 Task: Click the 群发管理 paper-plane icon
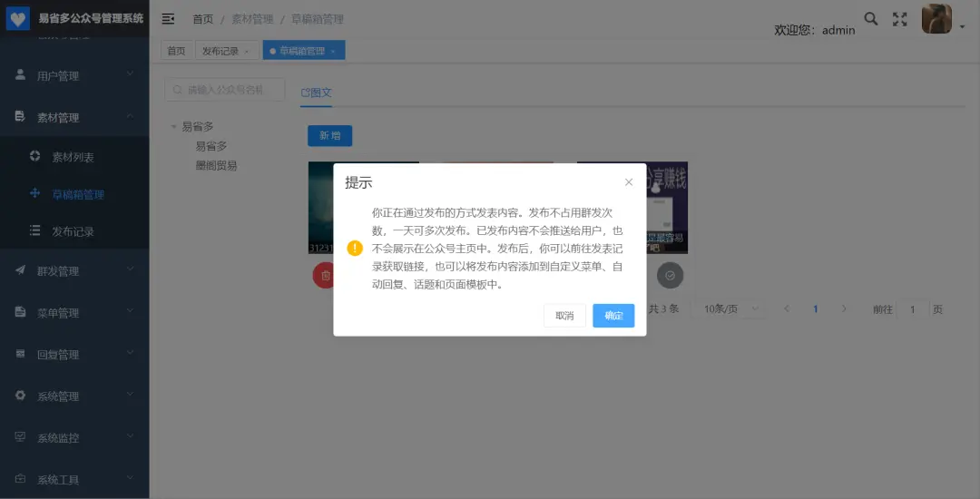[x=21, y=269]
